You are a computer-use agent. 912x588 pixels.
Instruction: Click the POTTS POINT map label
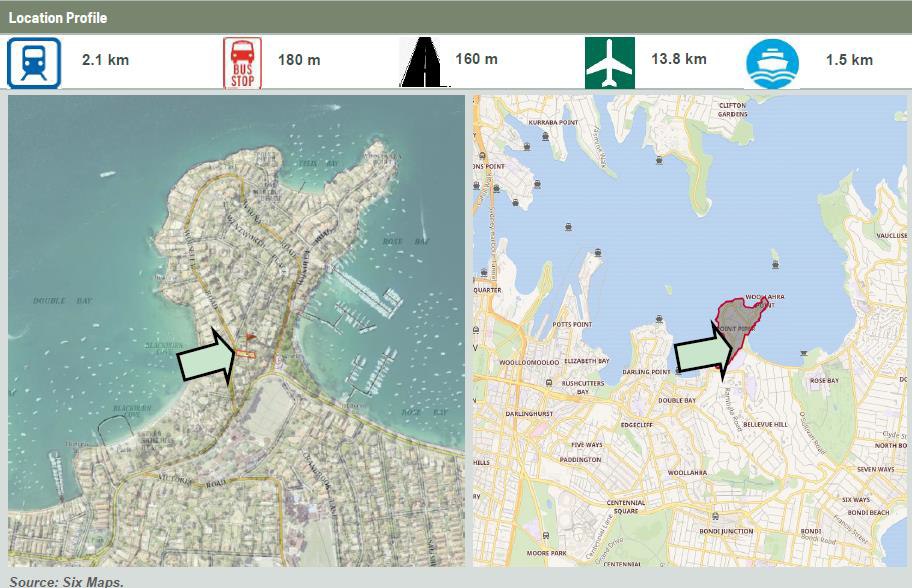(572, 325)
